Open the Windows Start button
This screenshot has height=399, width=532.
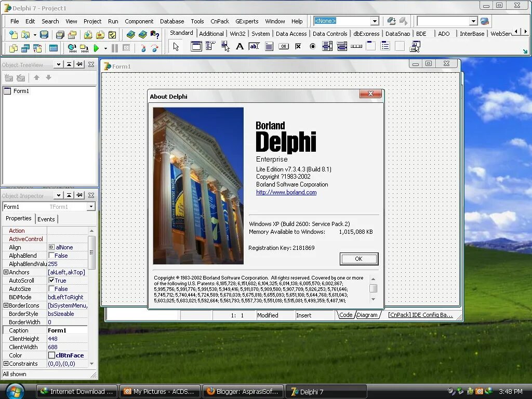[14, 392]
